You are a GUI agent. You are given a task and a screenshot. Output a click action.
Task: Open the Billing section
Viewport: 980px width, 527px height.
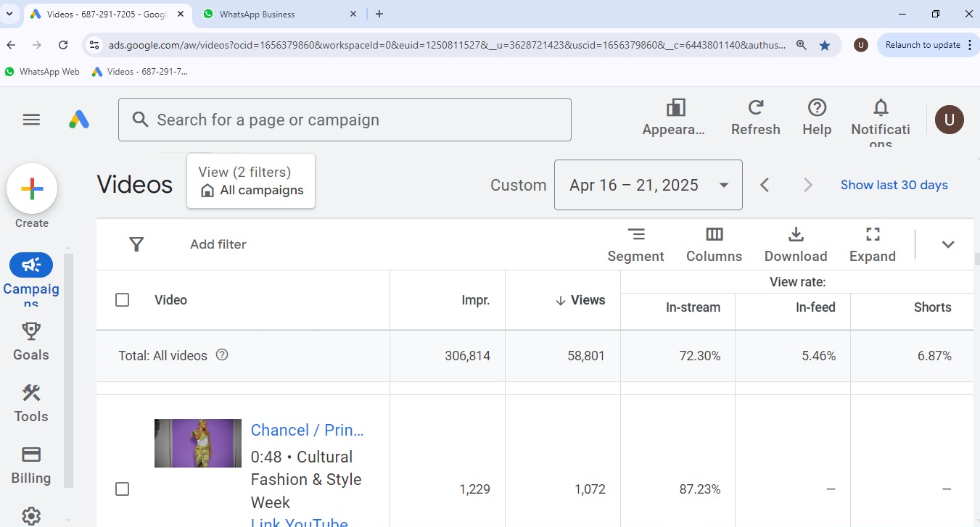[31, 465]
